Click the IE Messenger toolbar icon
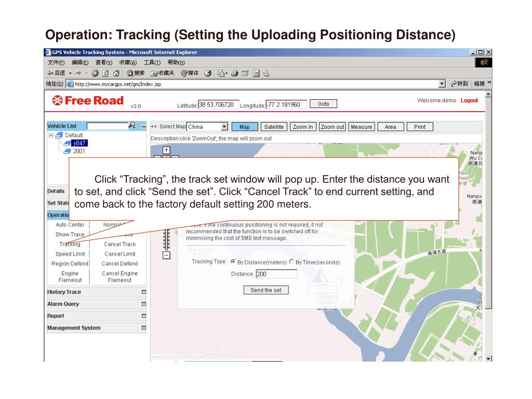Viewport: 532px width, 399px height. (x=267, y=73)
